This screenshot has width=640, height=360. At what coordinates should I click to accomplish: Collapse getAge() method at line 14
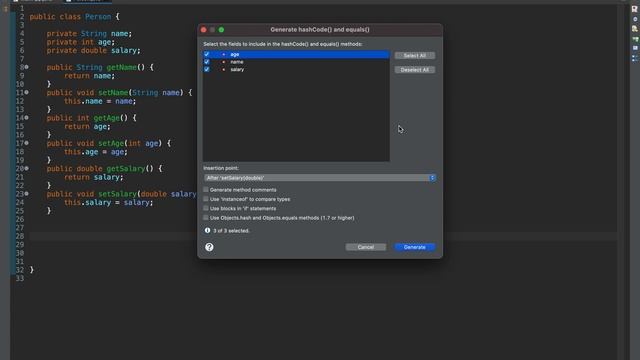27,118
